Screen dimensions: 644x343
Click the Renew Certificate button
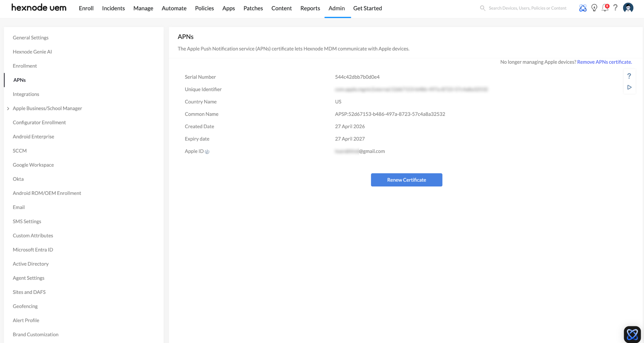[x=407, y=180]
